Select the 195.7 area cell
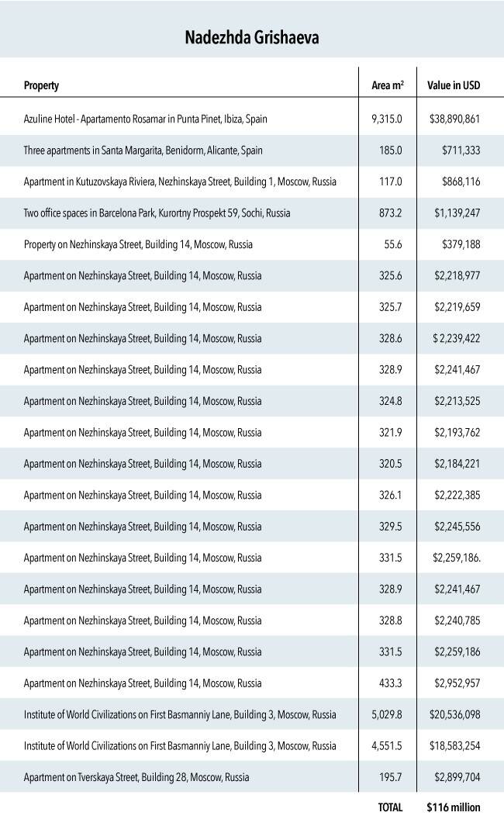 coord(390,776)
